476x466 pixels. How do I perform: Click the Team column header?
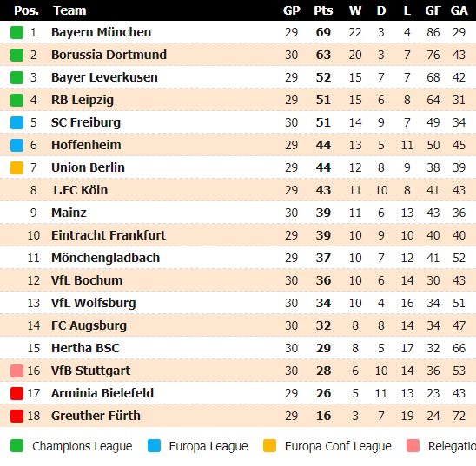(x=69, y=10)
